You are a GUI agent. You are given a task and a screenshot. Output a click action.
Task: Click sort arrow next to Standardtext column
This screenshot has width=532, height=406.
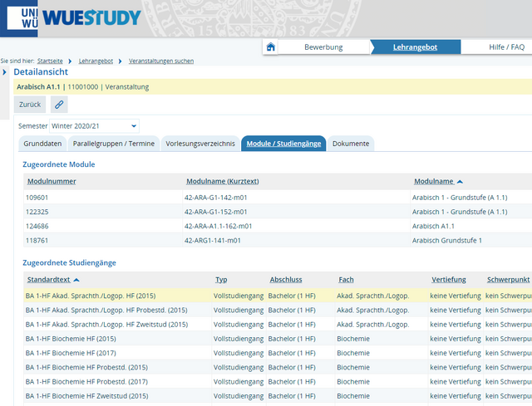(76, 280)
